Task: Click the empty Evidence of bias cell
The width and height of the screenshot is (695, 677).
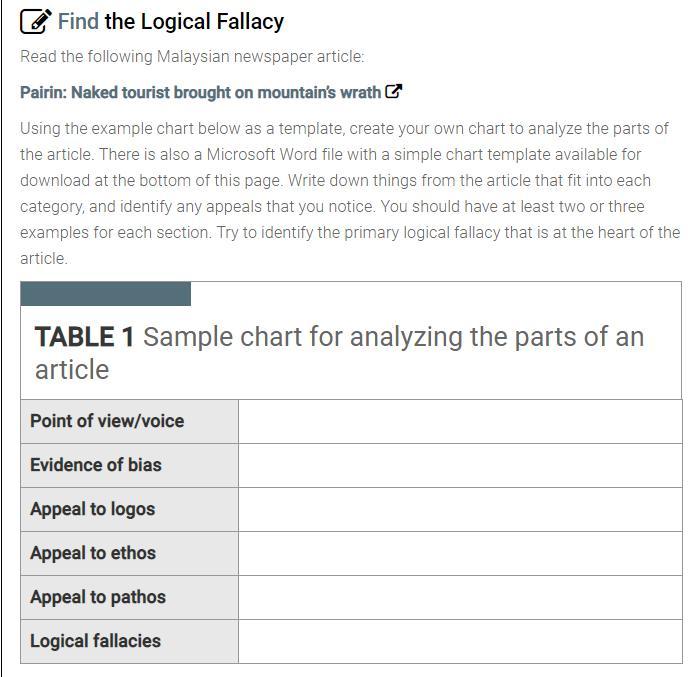Action: tap(460, 465)
